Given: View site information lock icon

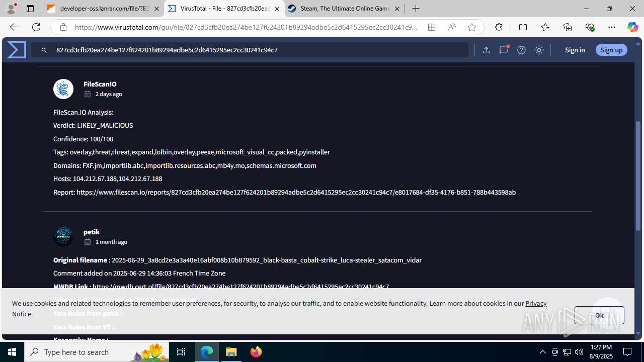Looking at the screenshot, I should tap(63, 27).
